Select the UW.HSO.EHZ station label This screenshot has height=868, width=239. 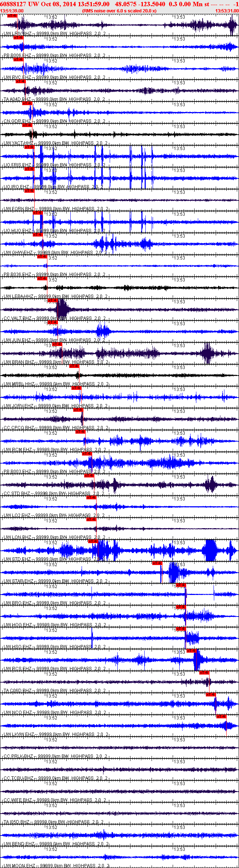(x=17, y=647)
